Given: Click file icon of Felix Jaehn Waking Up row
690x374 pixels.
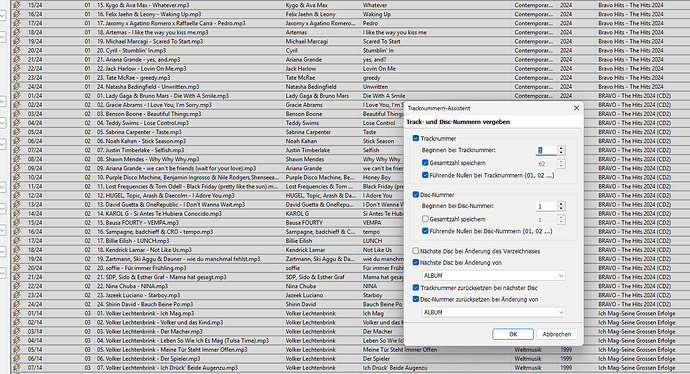Looking at the screenshot, I should tap(17, 14).
